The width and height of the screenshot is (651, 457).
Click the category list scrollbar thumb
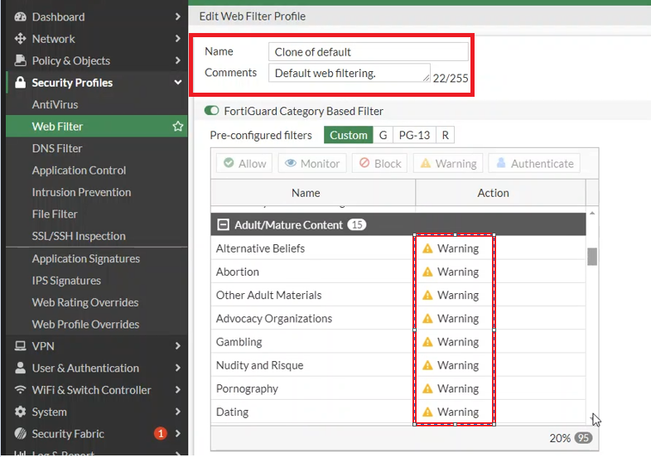click(x=592, y=257)
